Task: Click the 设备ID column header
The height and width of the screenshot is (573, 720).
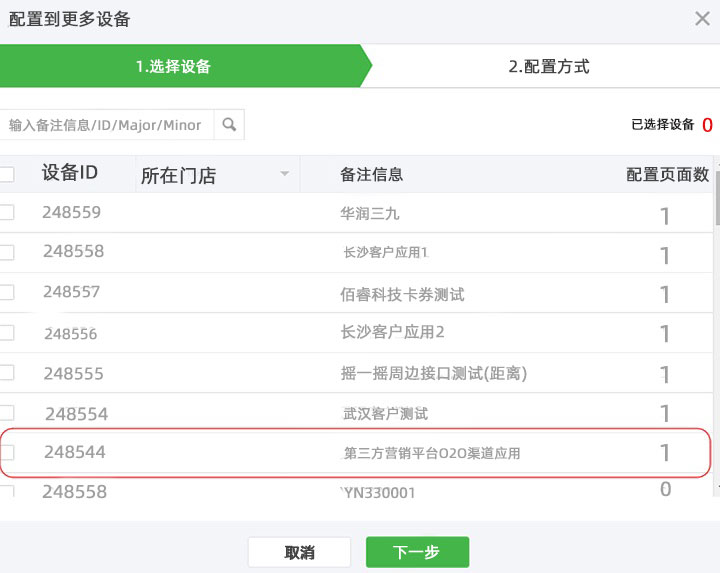Action: [70, 173]
